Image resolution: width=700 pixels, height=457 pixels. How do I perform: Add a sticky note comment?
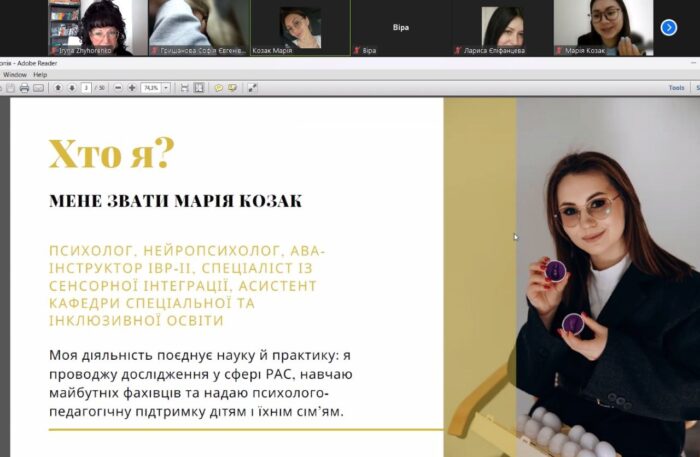click(x=219, y=88)
